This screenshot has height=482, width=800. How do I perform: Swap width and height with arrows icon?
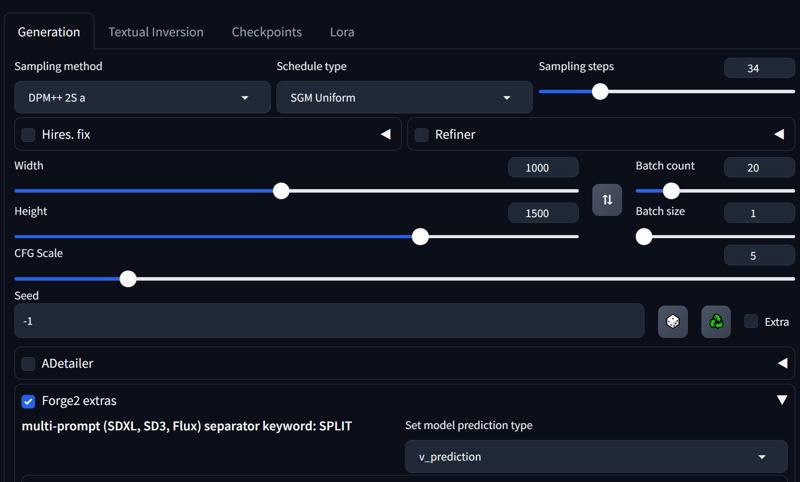pyautogui.click(x=607, y=199)
